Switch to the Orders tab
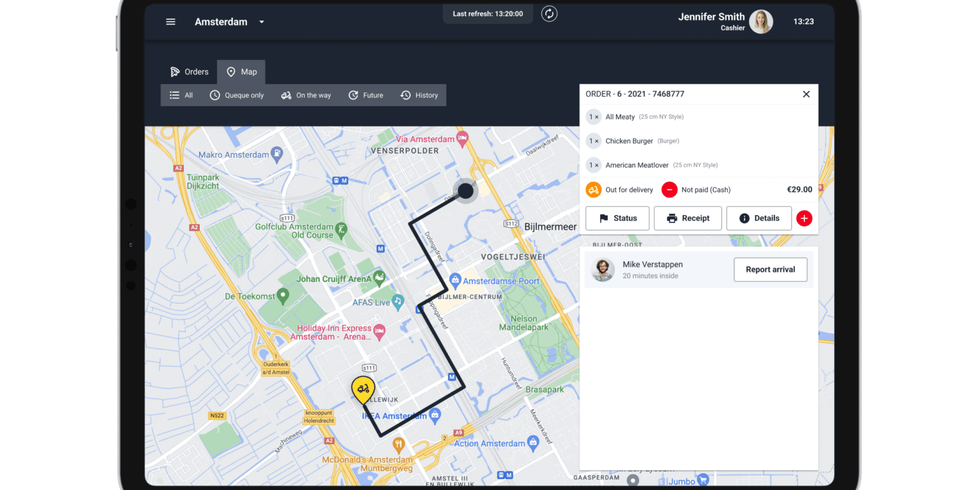Viewport: 980px width, 490px height. click(x=189, y=72)
